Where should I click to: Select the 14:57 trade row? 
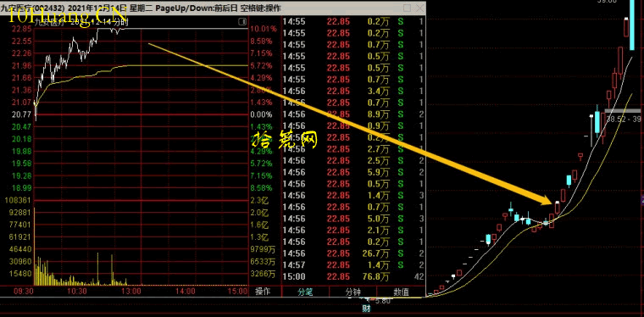click(x=354, y=265)
